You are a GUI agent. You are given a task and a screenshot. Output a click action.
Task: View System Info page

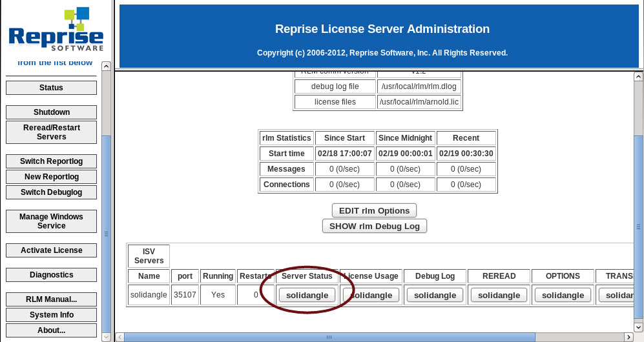coord(52,315)
